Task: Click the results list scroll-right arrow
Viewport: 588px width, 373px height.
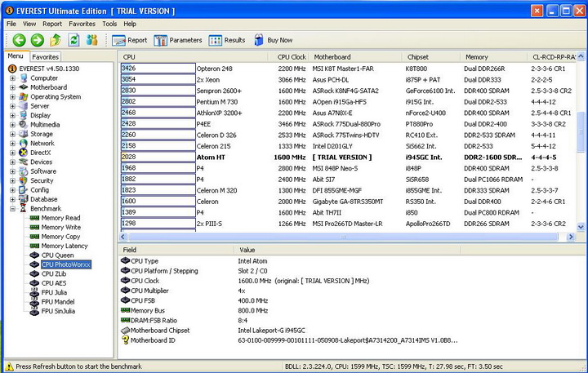Action: click(x=571, y=237)
